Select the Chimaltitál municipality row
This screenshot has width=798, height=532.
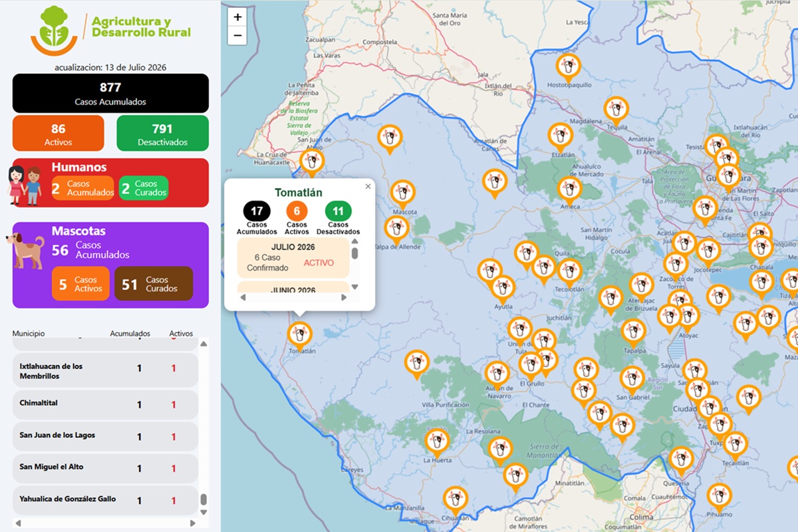(x=106, y=404)
